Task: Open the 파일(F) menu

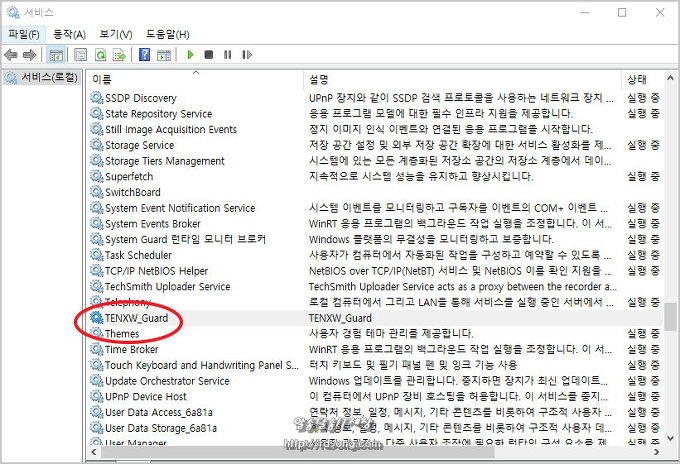Action: (x=23, y=34)
